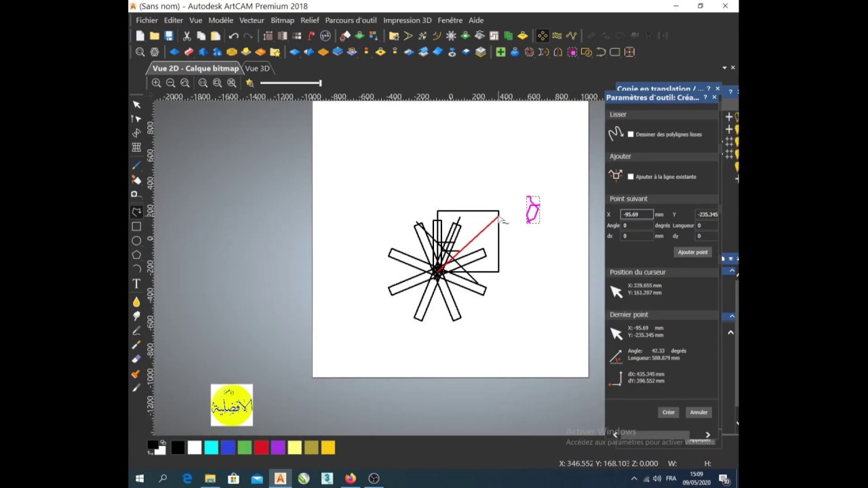This screenshot has height=488, width=868.
Task: Open File Explorer from taskbar
Action: coord(210,479)
